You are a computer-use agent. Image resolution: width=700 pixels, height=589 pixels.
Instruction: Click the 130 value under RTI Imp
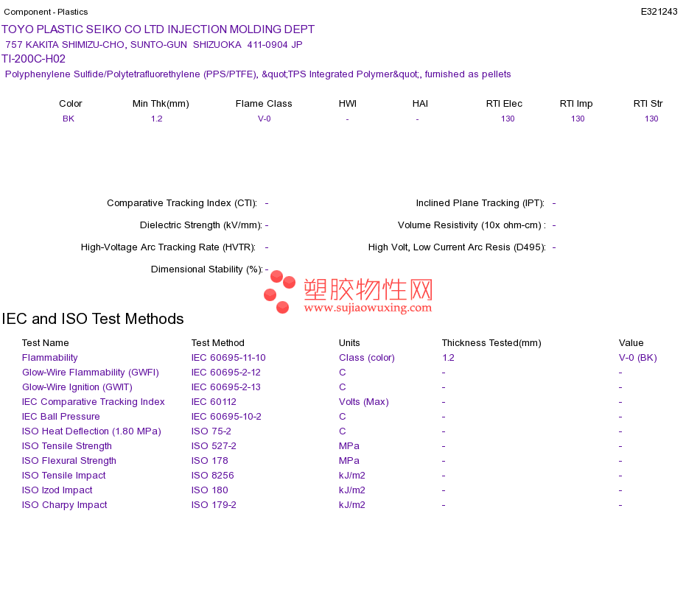tap(578, 119)
